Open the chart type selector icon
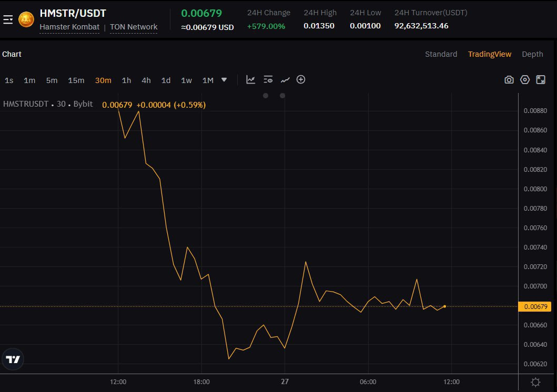This screenshot has height=392, width=557. pos(250,80)
